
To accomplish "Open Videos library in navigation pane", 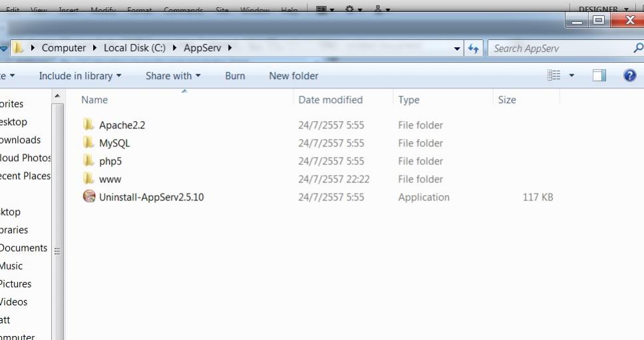I will 13,302.
